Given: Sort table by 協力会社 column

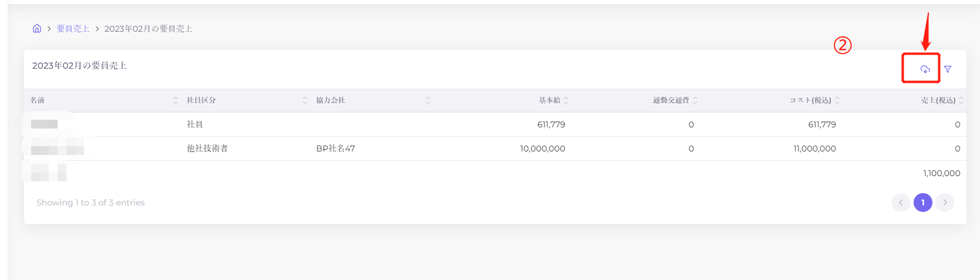Looking at the screenshot, I should pyautogui.click(x=428, y=100).
